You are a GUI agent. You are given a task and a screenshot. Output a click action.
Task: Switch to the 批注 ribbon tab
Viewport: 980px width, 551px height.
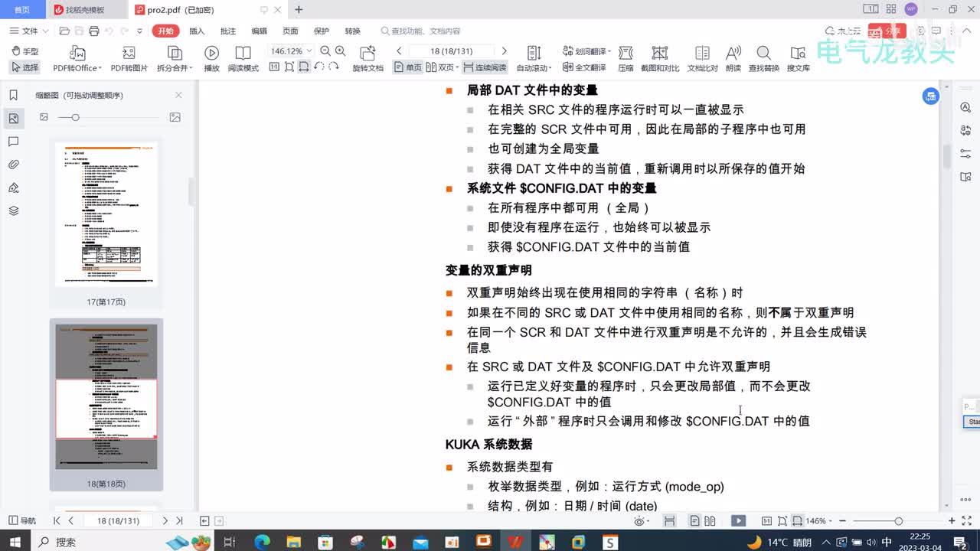pos(228,31)
